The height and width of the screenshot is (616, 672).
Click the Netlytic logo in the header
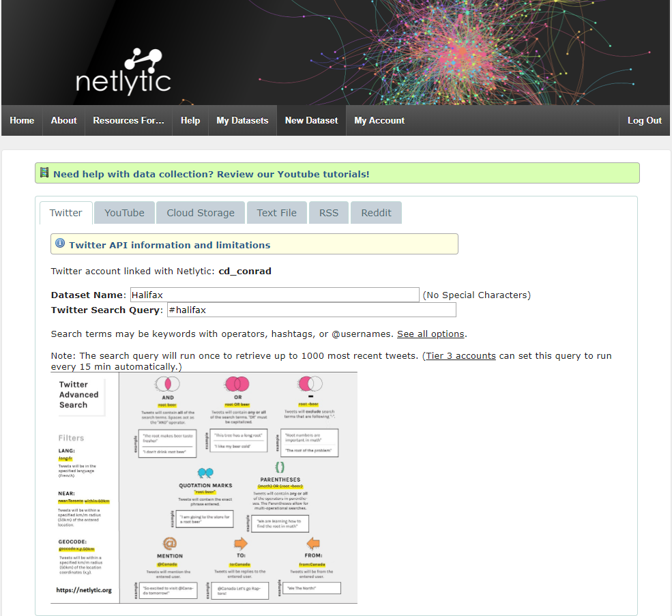click(x=123, y=71)
